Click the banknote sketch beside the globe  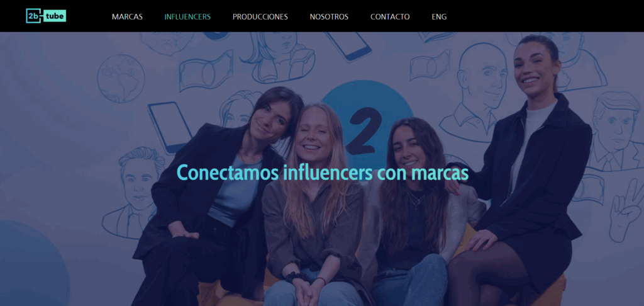(x=206, y=71)
